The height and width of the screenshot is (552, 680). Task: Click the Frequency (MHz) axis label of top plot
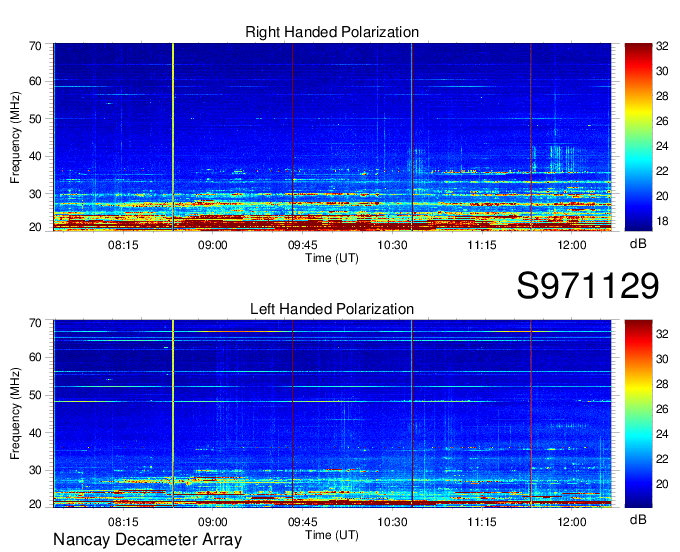pos(15,137)
